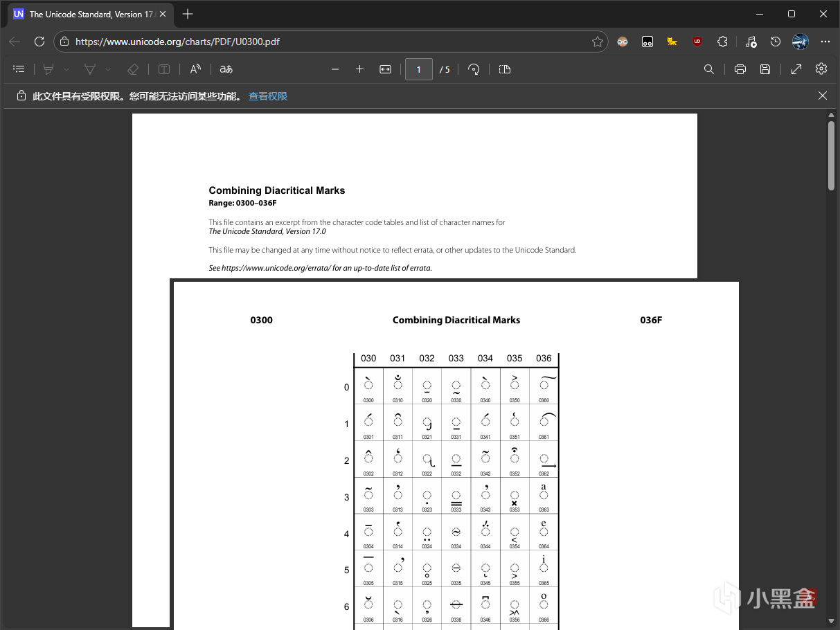Select the Erase tool
The width and height of the screenshot is (840, 630).
pyautogui.click(x=133, y=69)
